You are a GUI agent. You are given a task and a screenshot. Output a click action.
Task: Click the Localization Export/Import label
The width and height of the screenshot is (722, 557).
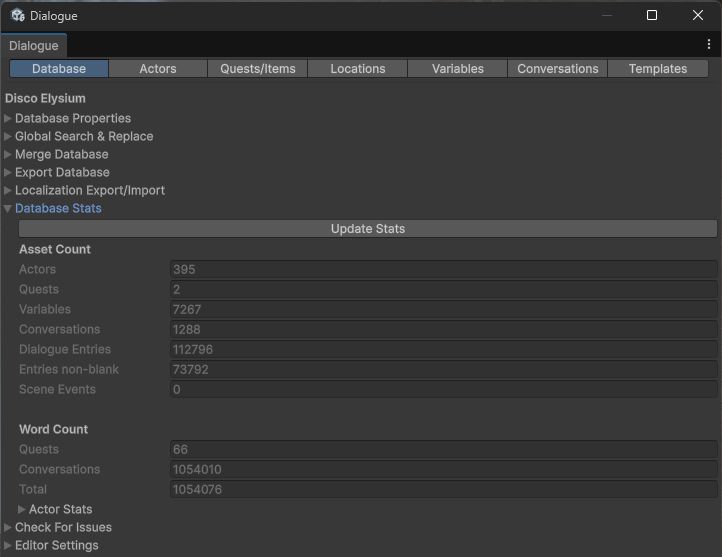90,190
